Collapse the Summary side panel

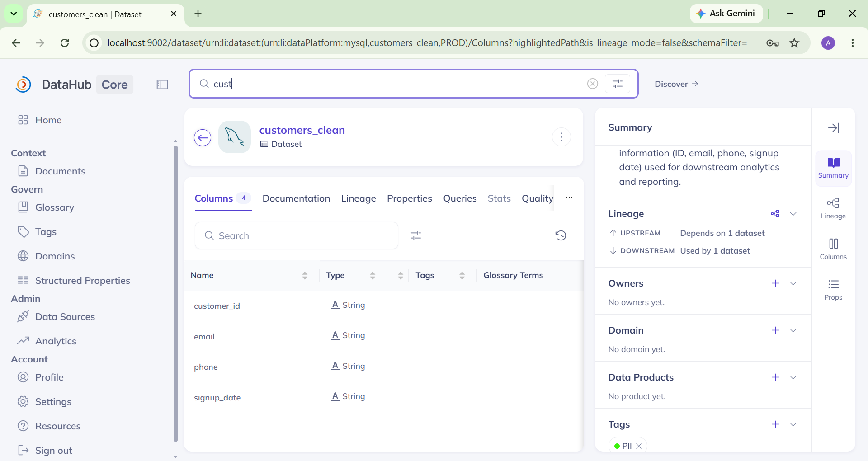[834, 128]
